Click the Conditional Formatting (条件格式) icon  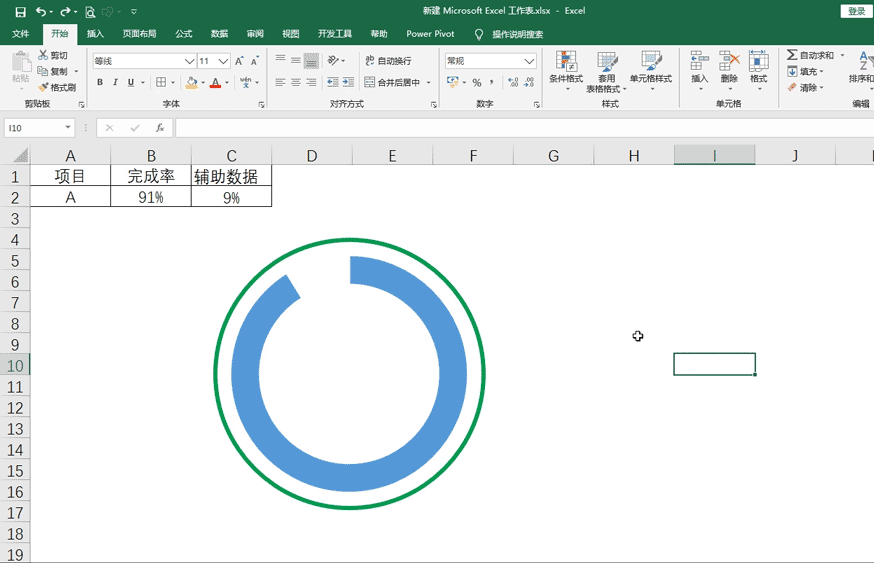point(566,61)
